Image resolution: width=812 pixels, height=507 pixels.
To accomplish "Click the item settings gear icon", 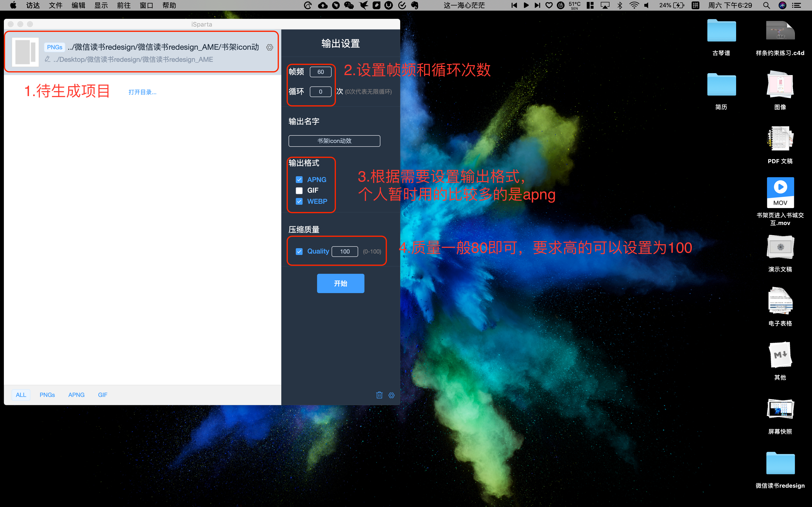I will 269,47.
